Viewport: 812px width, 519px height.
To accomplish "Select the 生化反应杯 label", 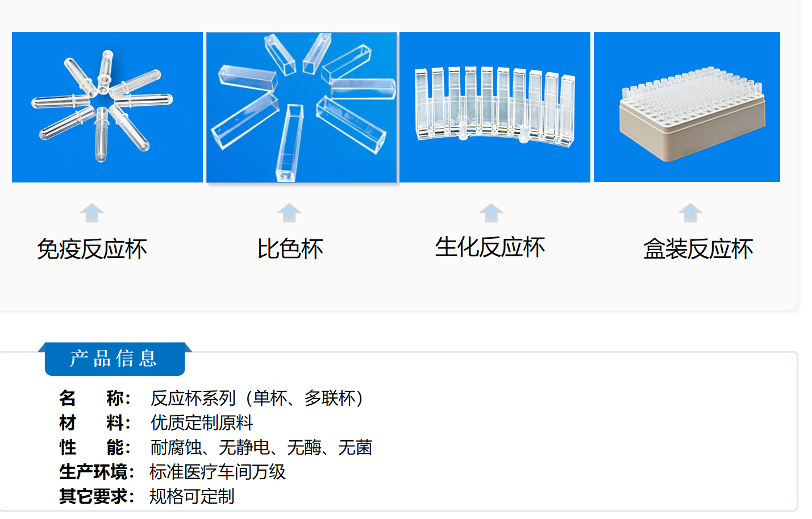I will [490, 247].
